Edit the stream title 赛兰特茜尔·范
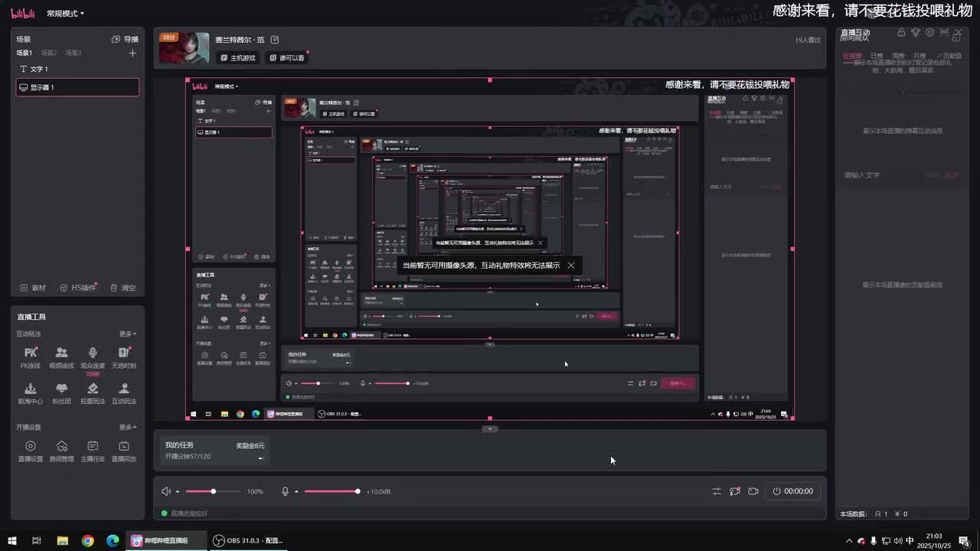The height and width of the screenshot is (551, 980). (275, 40)
